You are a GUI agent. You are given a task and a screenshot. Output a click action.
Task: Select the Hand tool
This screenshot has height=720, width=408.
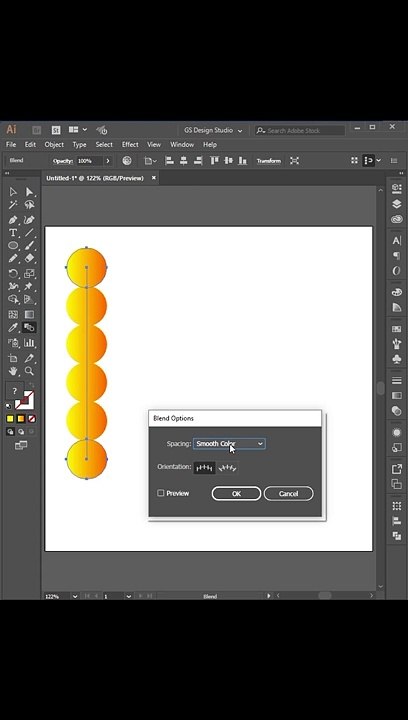click(13, 371)
